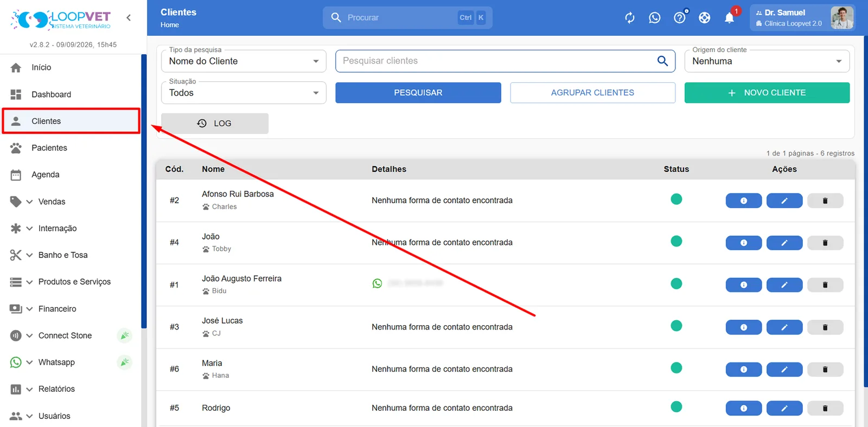Edit client José Lucas

(x=784, y=327)
